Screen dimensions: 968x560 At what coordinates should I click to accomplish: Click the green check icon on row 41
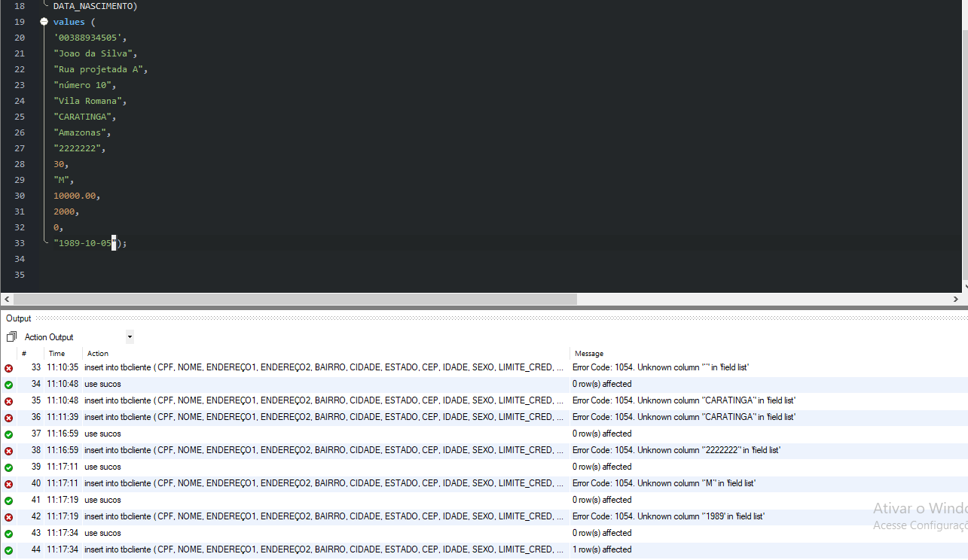(8, 501)
